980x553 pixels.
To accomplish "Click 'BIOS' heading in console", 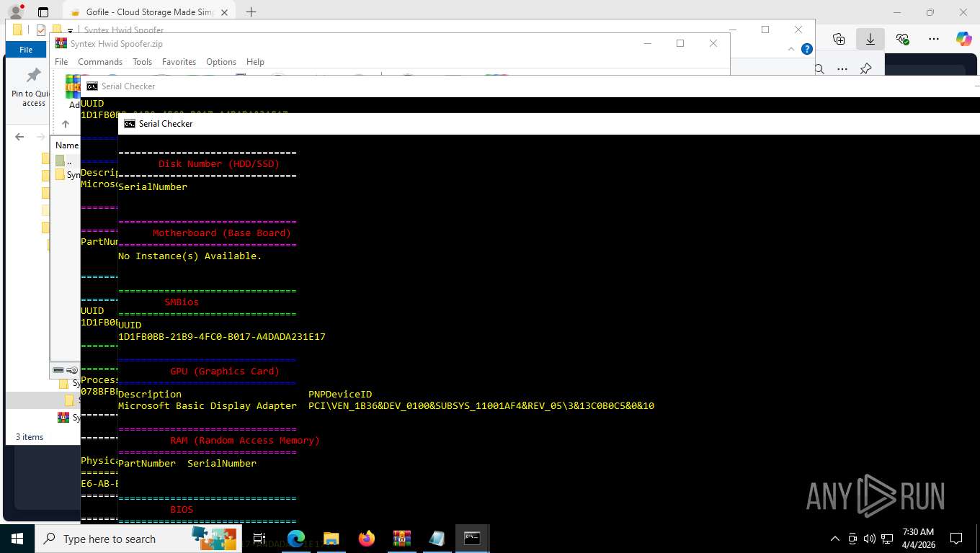I will [x=182, y=509].
